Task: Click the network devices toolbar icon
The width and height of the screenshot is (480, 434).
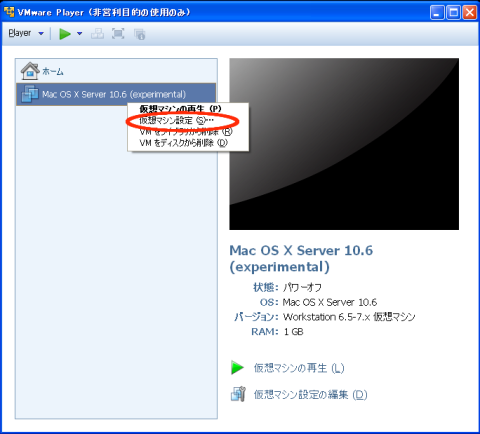Action: coord(97,34)
